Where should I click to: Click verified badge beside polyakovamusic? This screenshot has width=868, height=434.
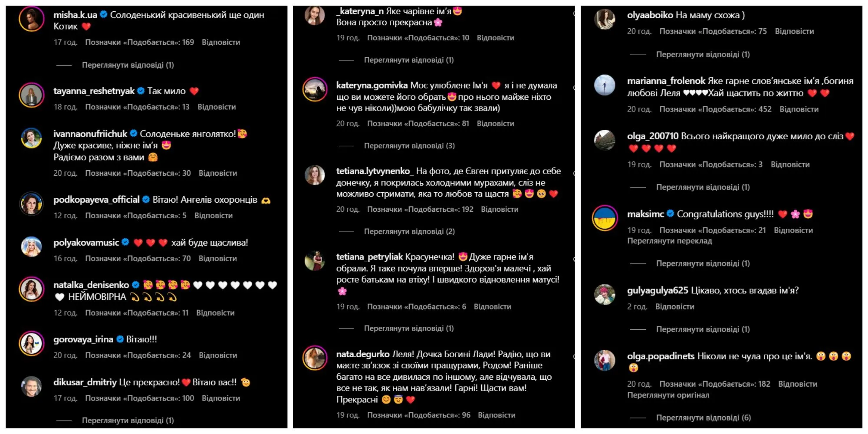click(x=125, y=242)
